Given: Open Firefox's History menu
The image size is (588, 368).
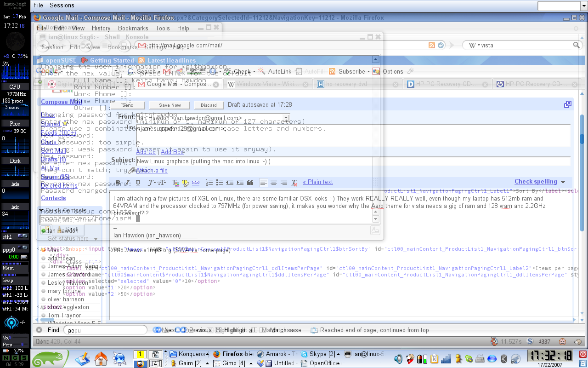Looking at the screenshot, I should pyautogui.click(x=101, y=28).
